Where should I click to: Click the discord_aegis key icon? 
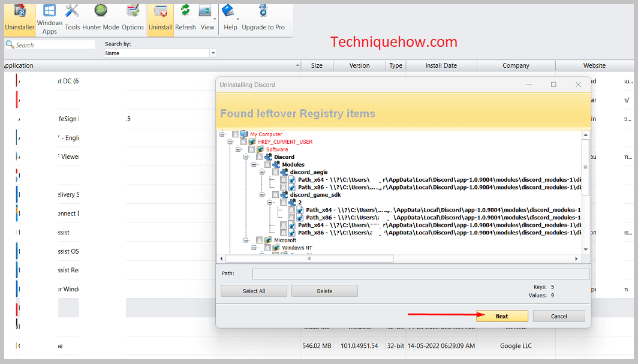(284, 172)
